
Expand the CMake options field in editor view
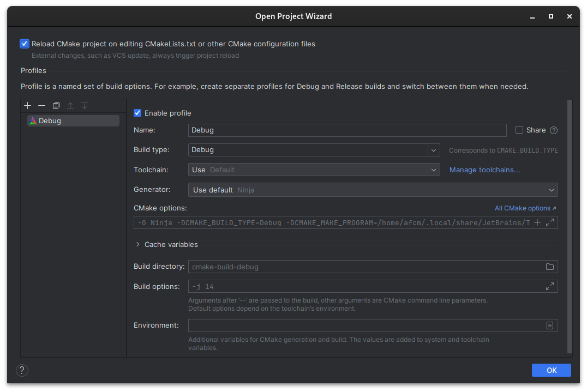(550, 222)
